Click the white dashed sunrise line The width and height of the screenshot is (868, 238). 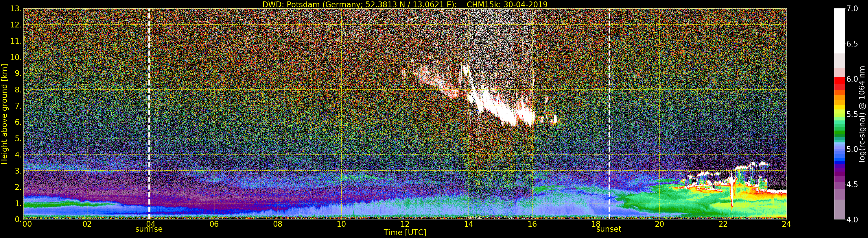tap(149, 114)
